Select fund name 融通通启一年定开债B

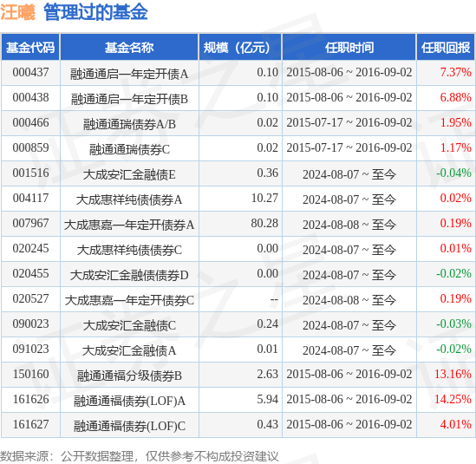click(129, 99)
